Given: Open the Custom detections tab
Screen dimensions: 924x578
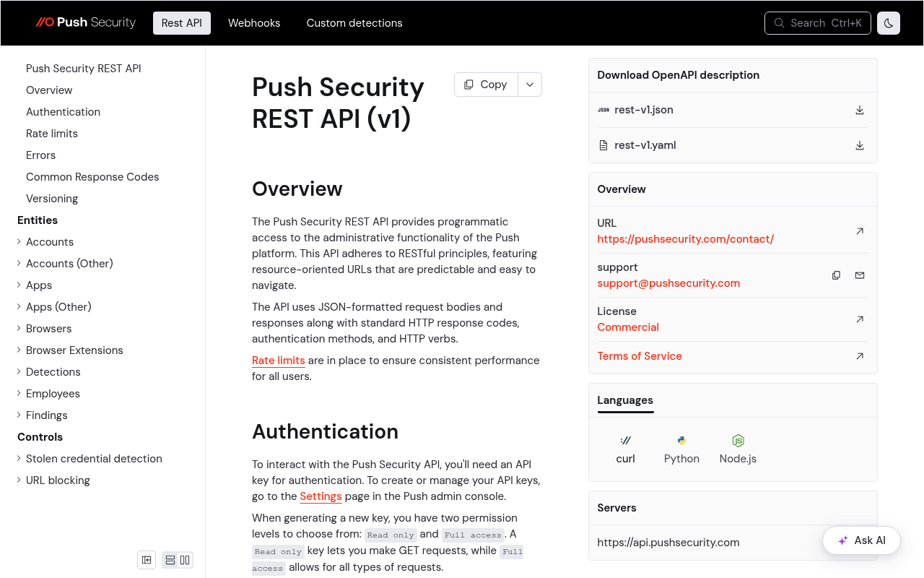Looking at the screenshot, I should pos(354,23).
